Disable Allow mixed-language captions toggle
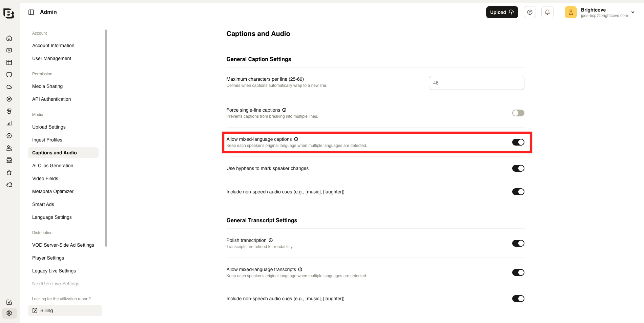The height and width of the screenshot is (323, 644). (518, 142)
